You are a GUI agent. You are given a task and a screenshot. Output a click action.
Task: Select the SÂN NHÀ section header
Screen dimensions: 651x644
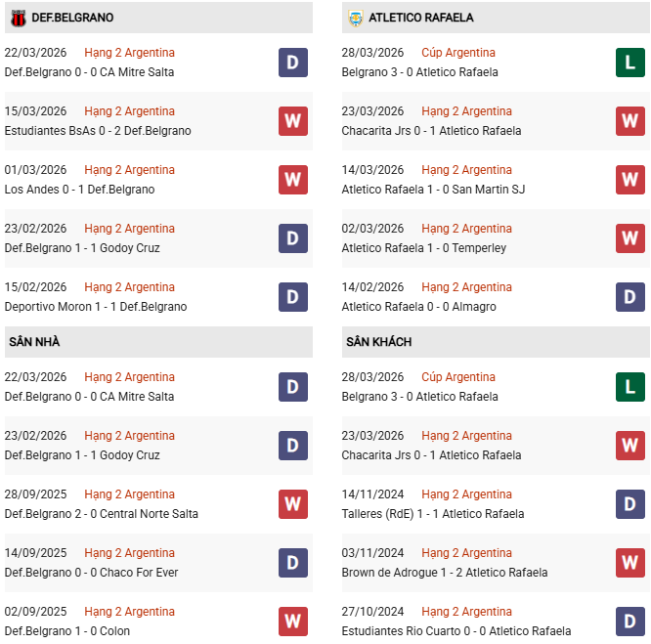(35, 342)
